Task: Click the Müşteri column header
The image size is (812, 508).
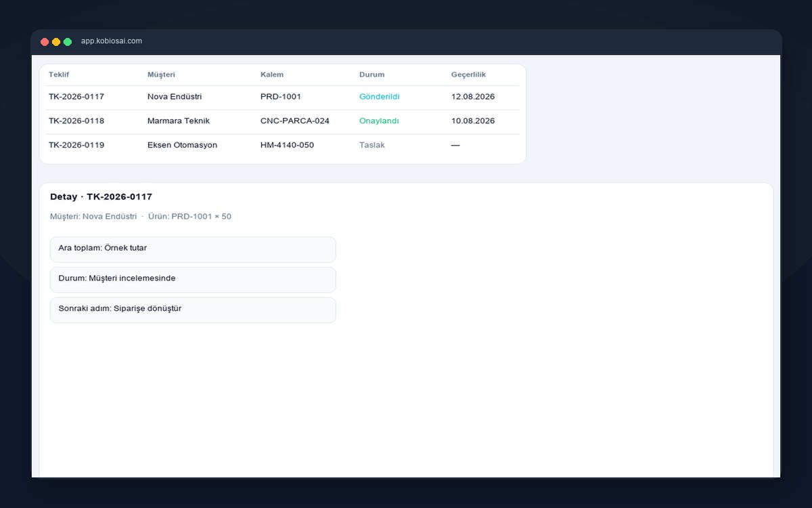Action: (161, 75)
